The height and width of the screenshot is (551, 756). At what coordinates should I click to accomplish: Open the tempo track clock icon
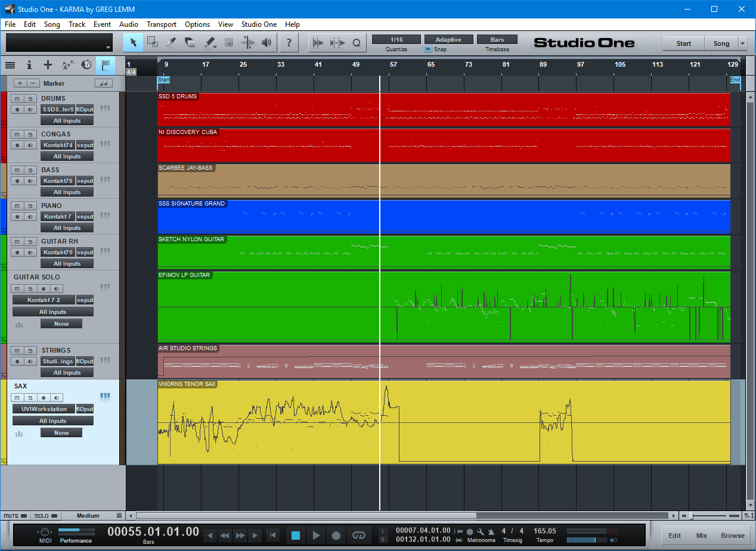click(87, 65)
